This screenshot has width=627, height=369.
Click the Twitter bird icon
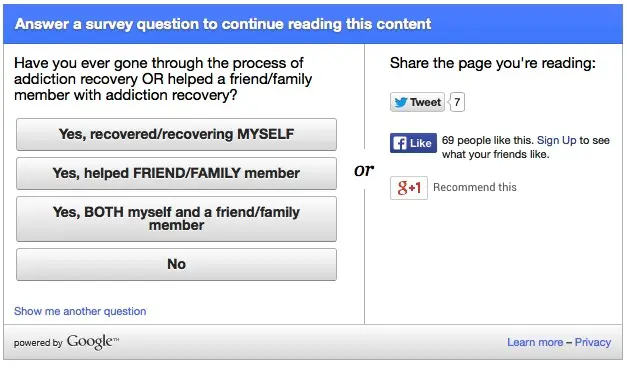[x=401, y=102]
